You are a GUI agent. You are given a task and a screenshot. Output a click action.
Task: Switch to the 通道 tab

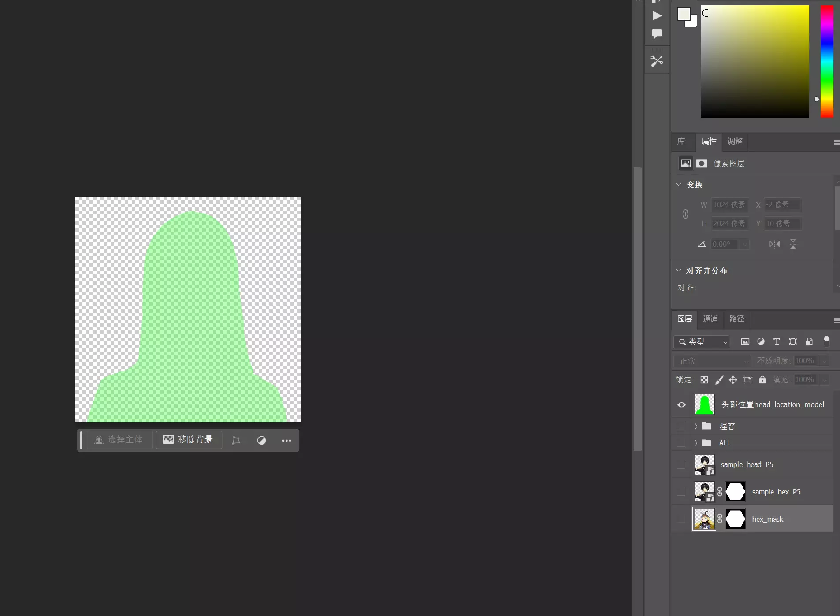tap(710, 319)
